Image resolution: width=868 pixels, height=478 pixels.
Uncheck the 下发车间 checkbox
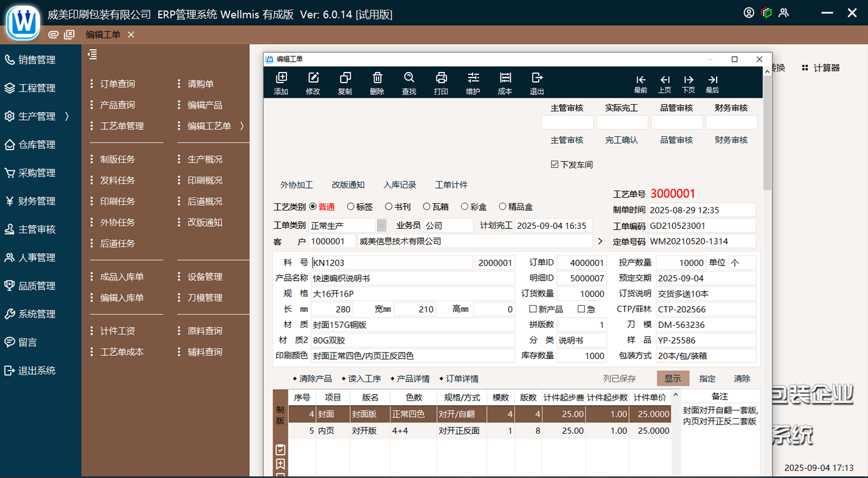(x=554, y=165)
